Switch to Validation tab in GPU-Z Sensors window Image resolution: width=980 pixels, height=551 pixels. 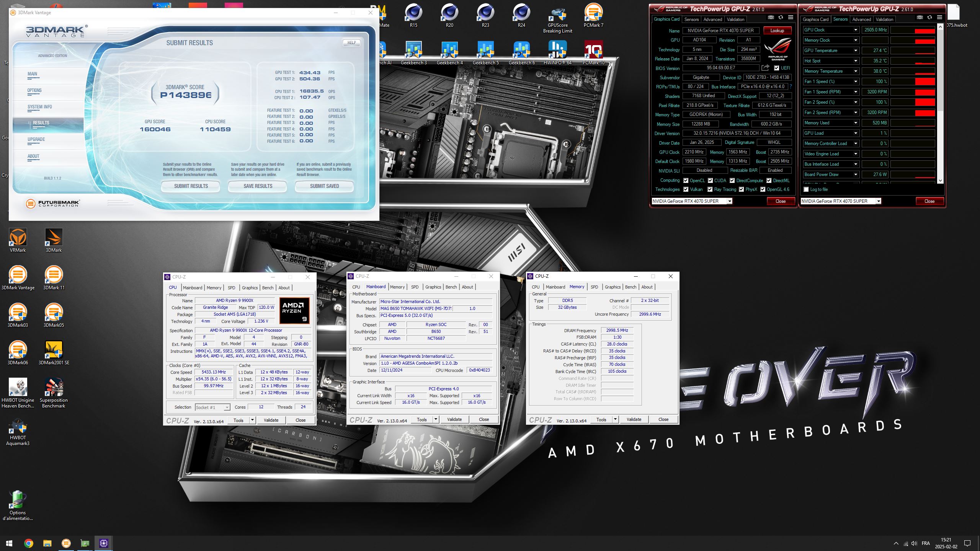pyautogui.click(x=885, y=20)
